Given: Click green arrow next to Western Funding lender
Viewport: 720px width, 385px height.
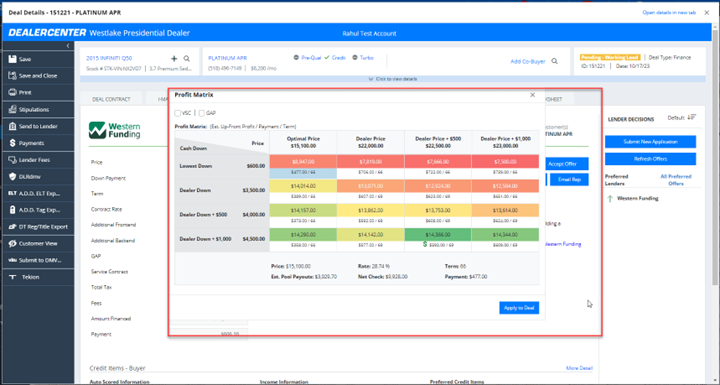Looking at the screenshot, I should point(610,198).
